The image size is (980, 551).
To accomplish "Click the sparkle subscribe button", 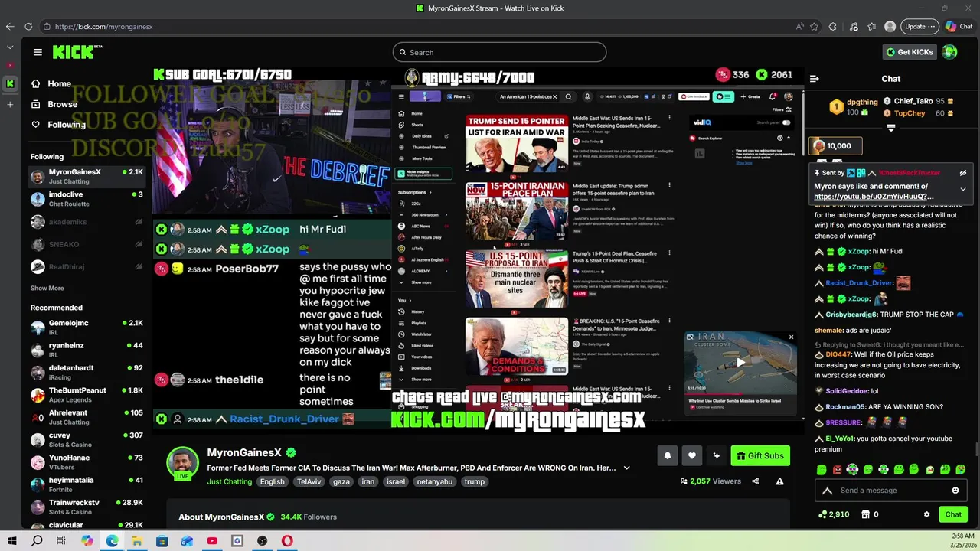I will point(716,455).
